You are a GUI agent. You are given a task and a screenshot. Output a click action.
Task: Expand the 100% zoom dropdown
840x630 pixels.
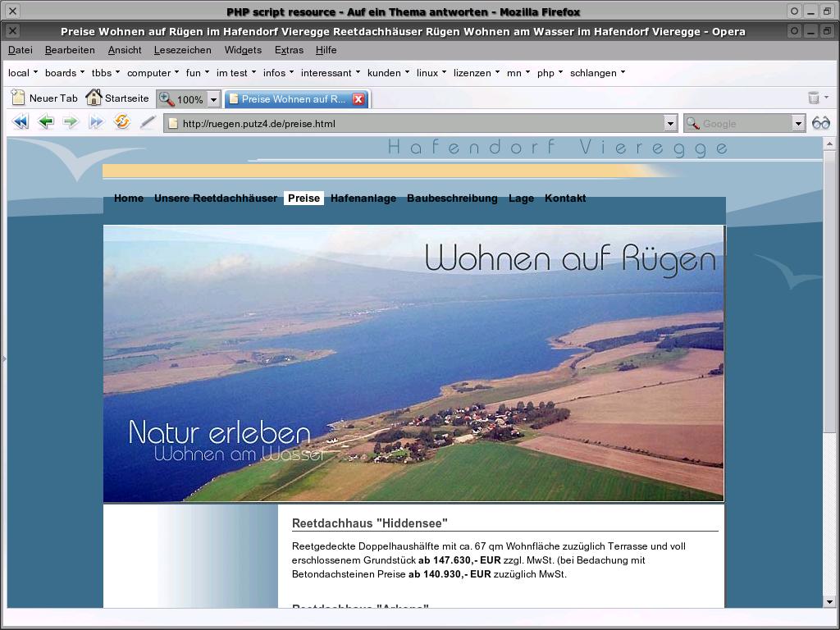point(213,99)
